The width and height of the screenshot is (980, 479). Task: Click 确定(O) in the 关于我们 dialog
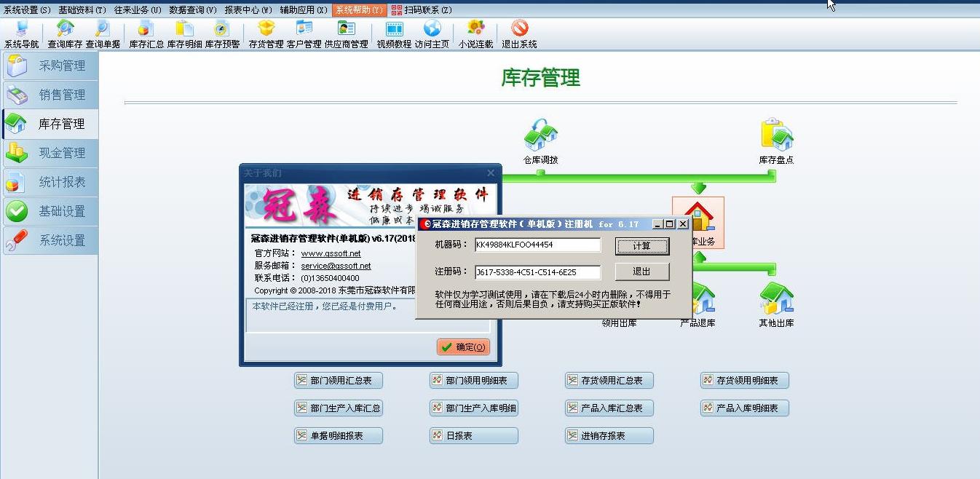click(464, 347)
